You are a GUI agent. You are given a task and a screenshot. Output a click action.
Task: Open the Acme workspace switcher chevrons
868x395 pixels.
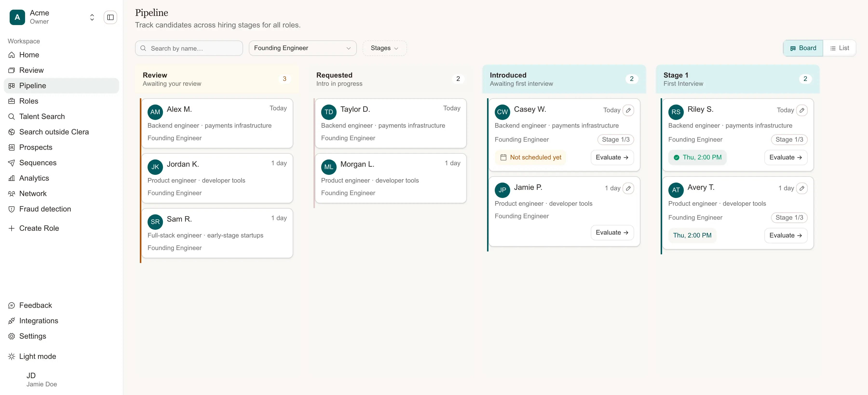(x=92, y=17)
